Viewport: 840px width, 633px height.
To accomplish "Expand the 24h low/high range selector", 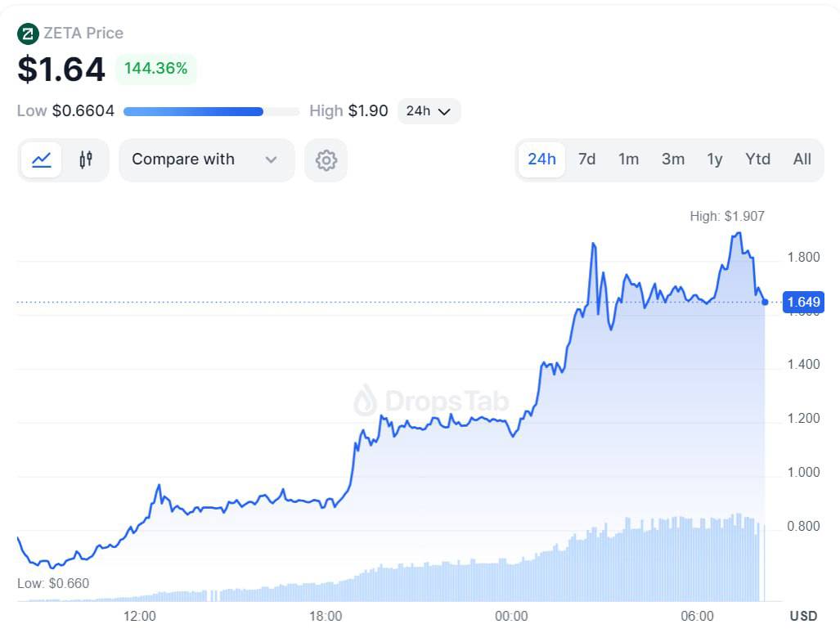I will click(429, 111).
